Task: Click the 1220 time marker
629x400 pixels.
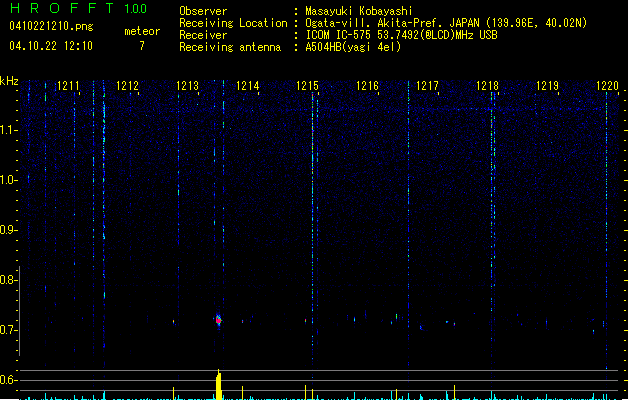Action: point(607,86)
